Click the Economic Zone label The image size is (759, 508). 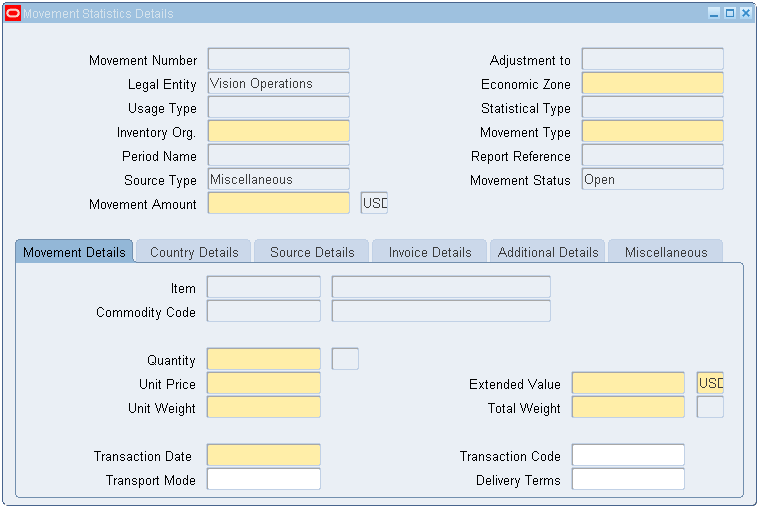click(x=526, y=84)
